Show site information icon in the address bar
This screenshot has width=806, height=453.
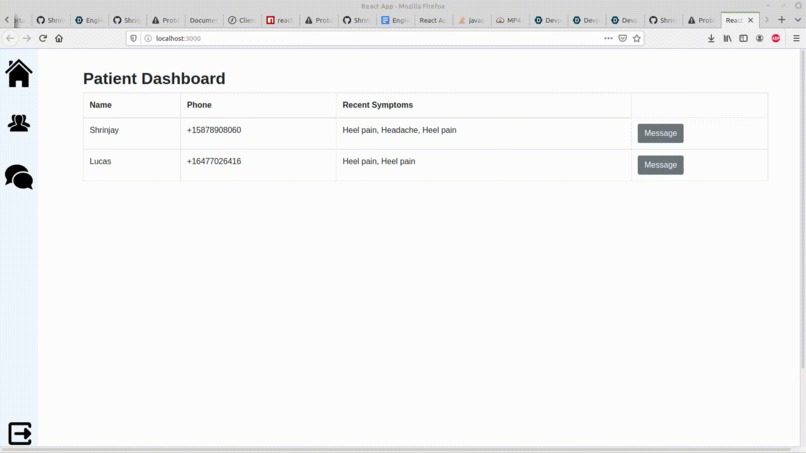pos(148,38)
